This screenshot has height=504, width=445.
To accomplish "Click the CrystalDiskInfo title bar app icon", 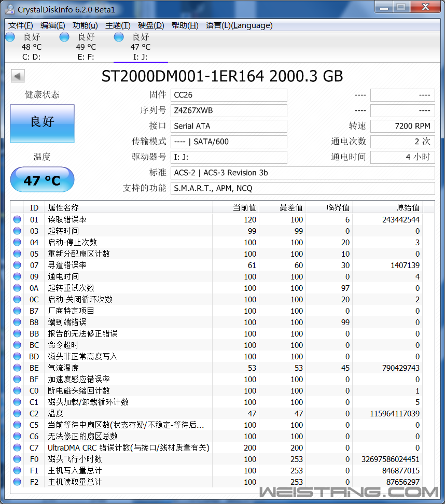I will (x=10, y=9).
